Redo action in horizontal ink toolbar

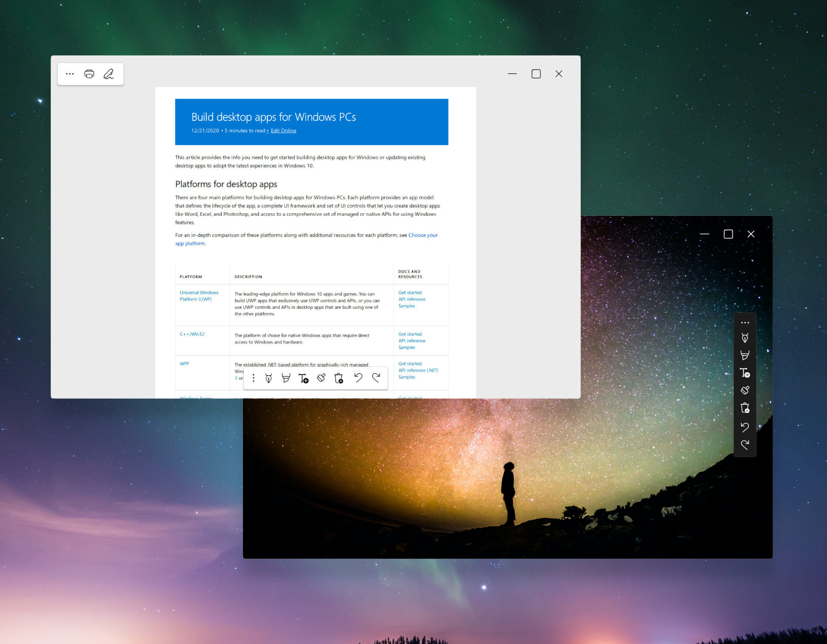pos(376,378)
